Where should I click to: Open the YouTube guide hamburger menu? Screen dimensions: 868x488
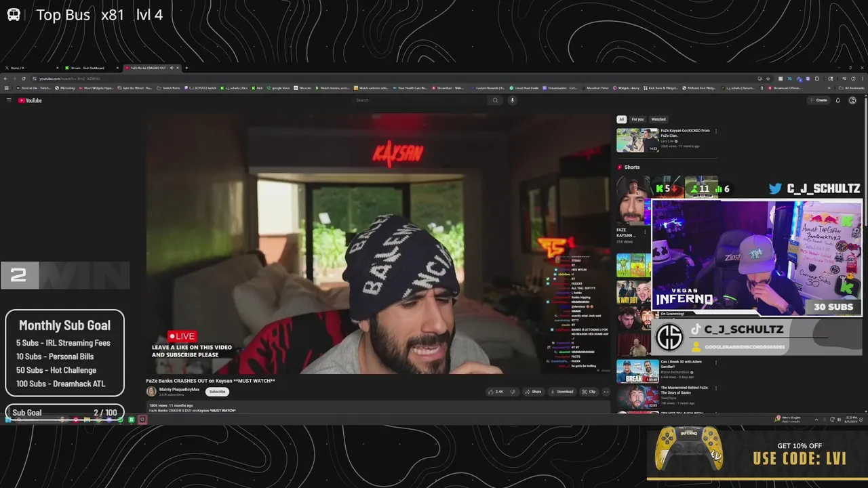coord(9,100)
